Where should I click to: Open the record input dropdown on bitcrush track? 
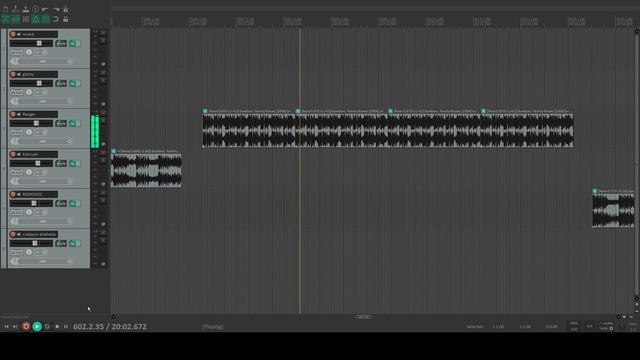coord(43,181)
